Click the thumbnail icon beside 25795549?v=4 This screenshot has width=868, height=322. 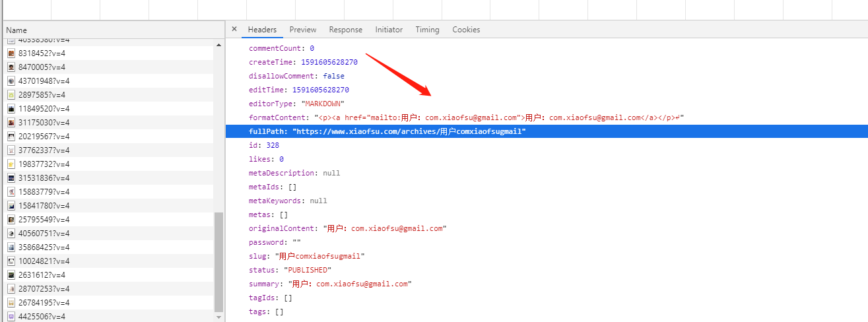click(11, 219)
